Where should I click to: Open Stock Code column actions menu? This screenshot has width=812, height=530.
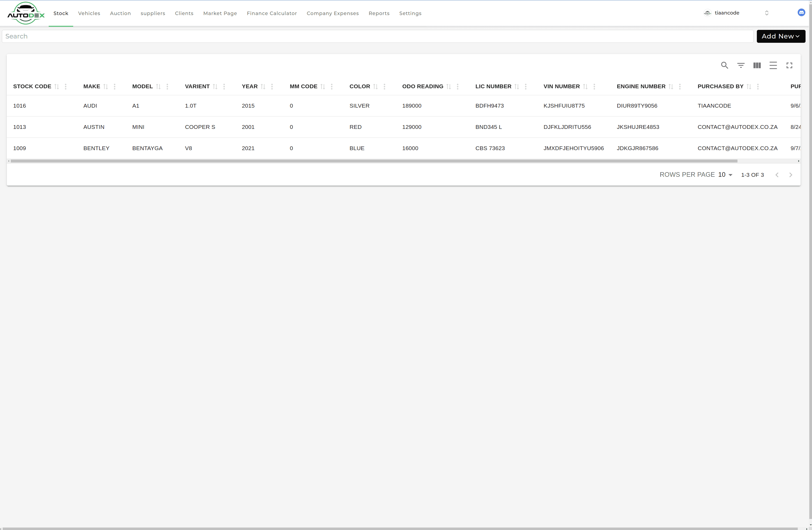[x=65, y=87]
